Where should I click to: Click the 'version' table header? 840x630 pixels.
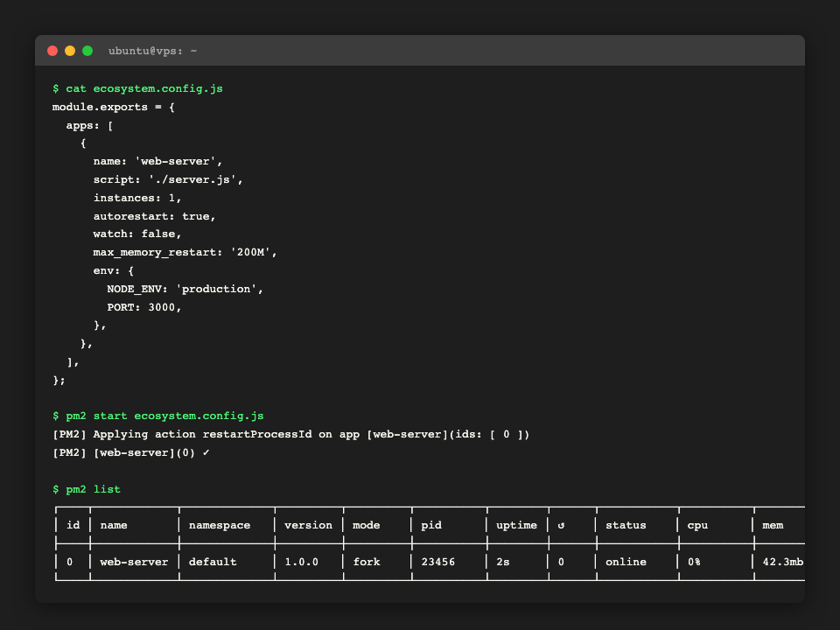[x=309, y=526]
